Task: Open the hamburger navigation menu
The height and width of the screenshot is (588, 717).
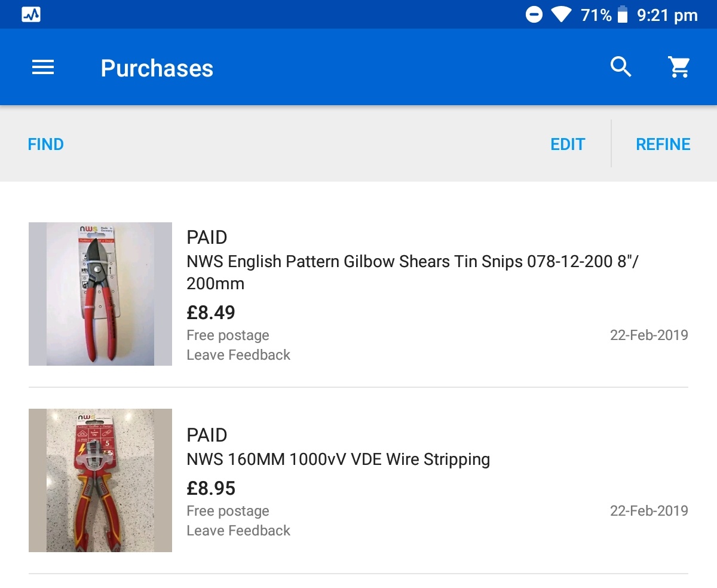Action: [x=43, y=68]
